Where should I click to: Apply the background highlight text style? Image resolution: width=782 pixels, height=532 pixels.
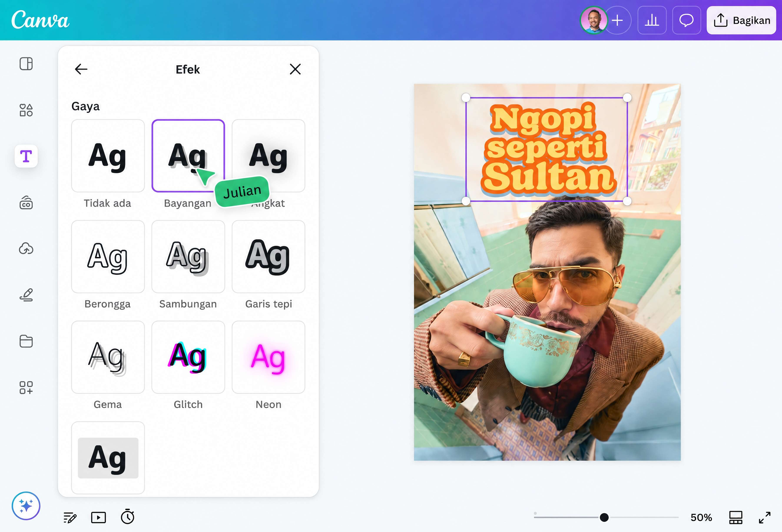tap(108, 458)
